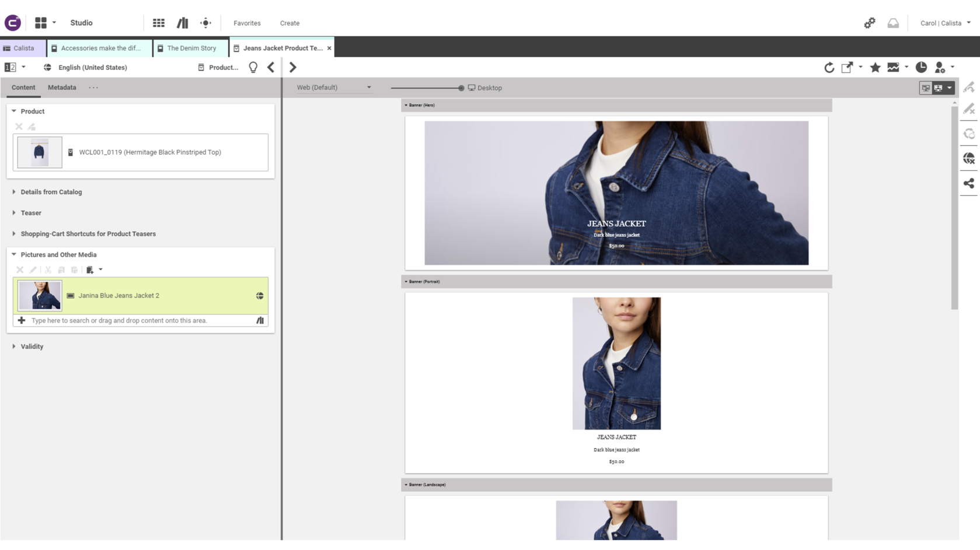Collapse the Product section
Viewport: 980px width, 550px height.
(14, 111)
